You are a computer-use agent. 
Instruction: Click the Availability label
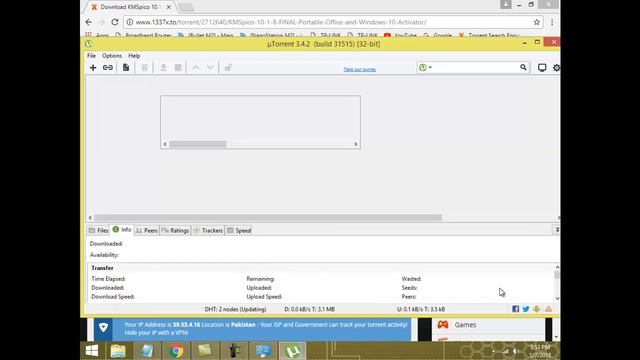click(104, 255)
